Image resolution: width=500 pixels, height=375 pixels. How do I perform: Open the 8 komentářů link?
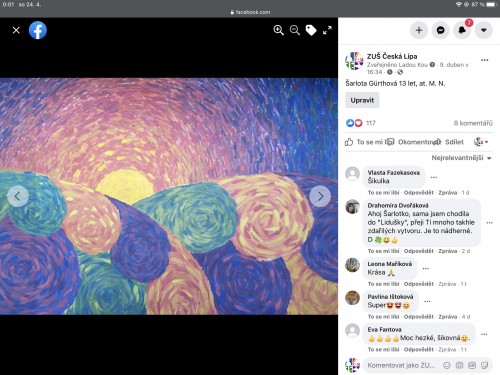coord(473,123)
